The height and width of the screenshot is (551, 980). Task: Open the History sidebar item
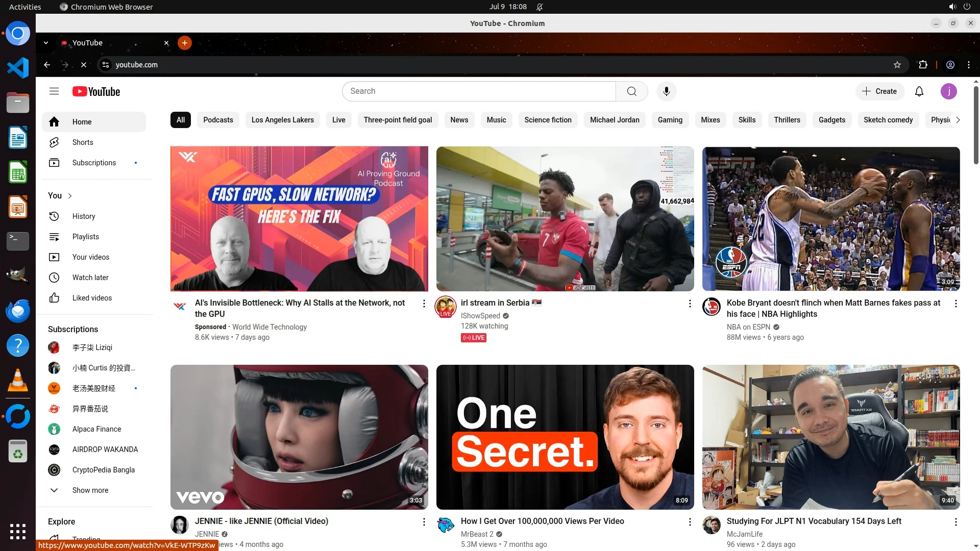click(x=84, y=216)
